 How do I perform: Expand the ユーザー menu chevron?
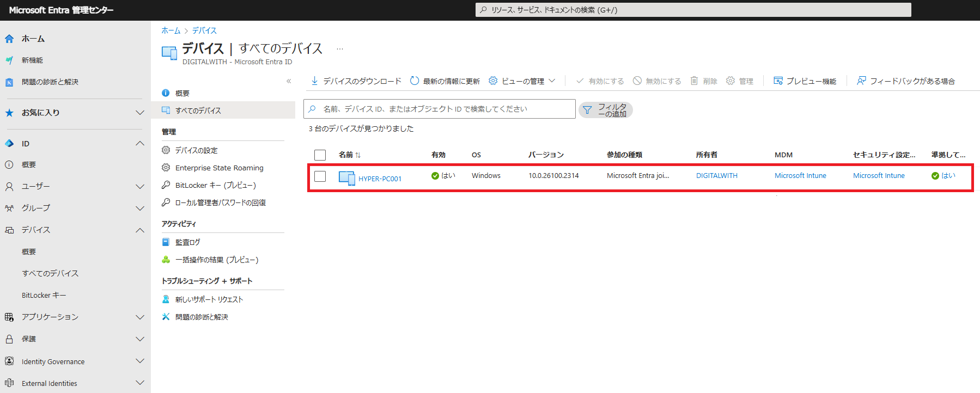click(x=140, y=187)
